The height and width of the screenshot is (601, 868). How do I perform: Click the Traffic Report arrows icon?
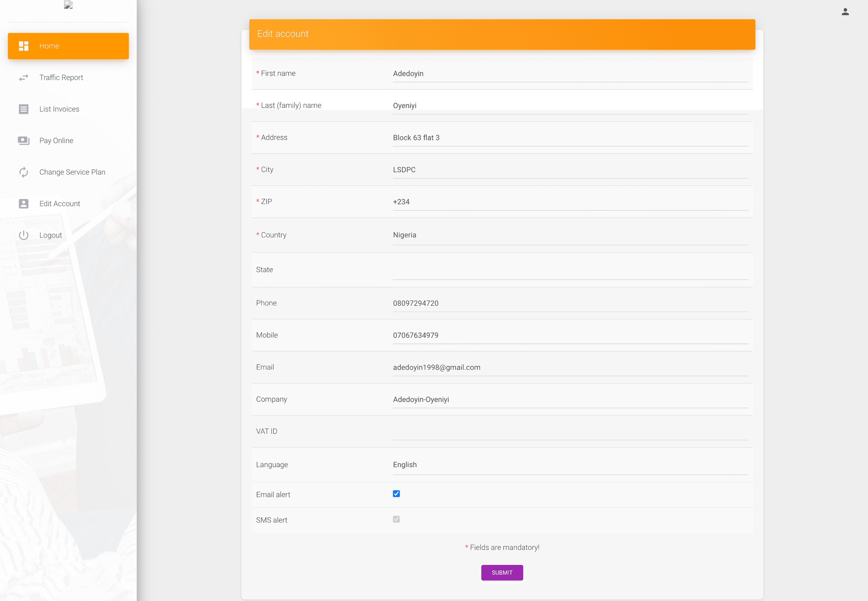coord(23,78)
